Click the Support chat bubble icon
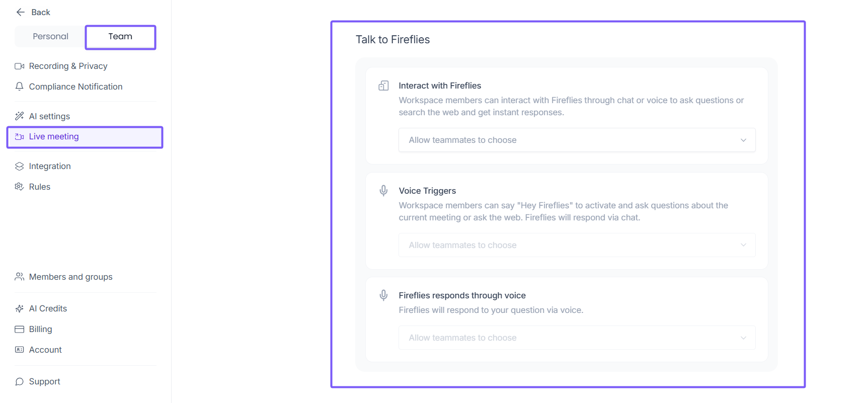Viewport: 868px width, 403px height. tap(20, 382)
